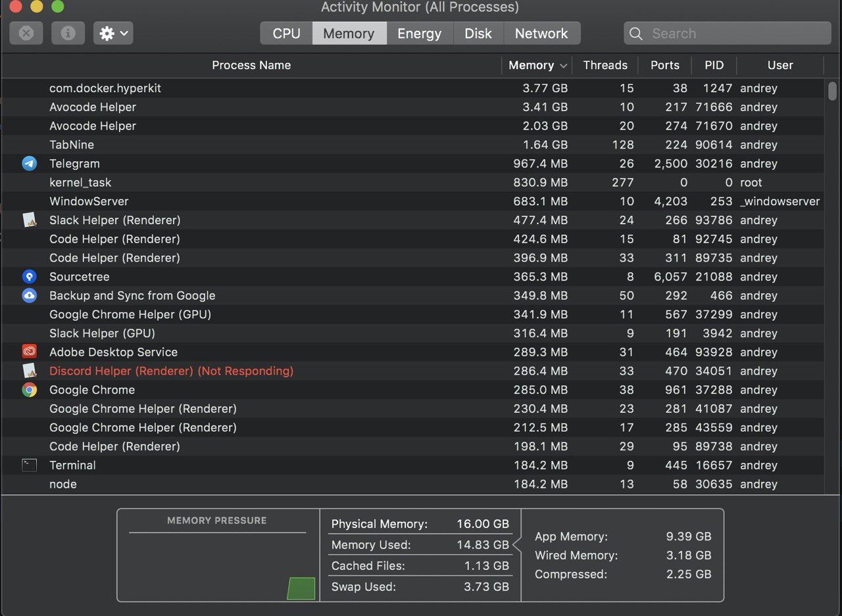The height and width of the screenshot is (616, 842).
Task: Click the Physical Memory 16.00 GB value
Action: pos(483,524)
